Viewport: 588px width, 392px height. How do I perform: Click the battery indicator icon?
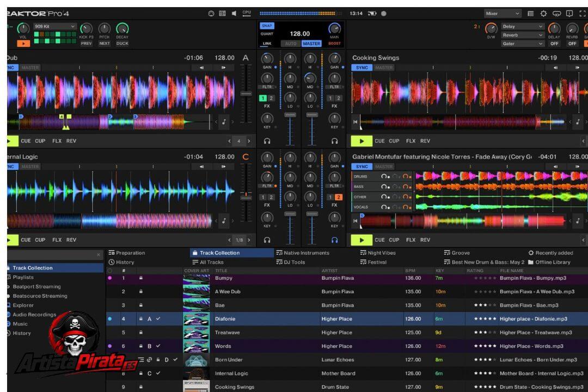[x=372, y=14]
